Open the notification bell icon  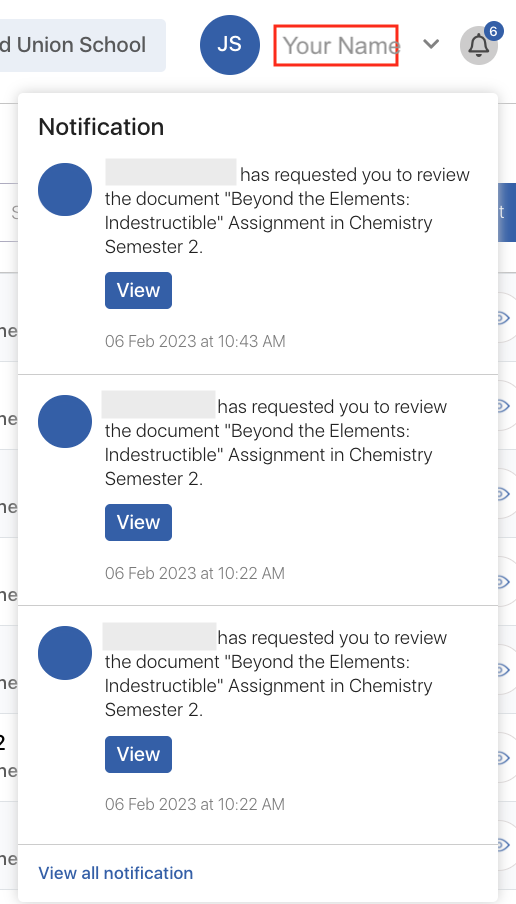[479, 45]
